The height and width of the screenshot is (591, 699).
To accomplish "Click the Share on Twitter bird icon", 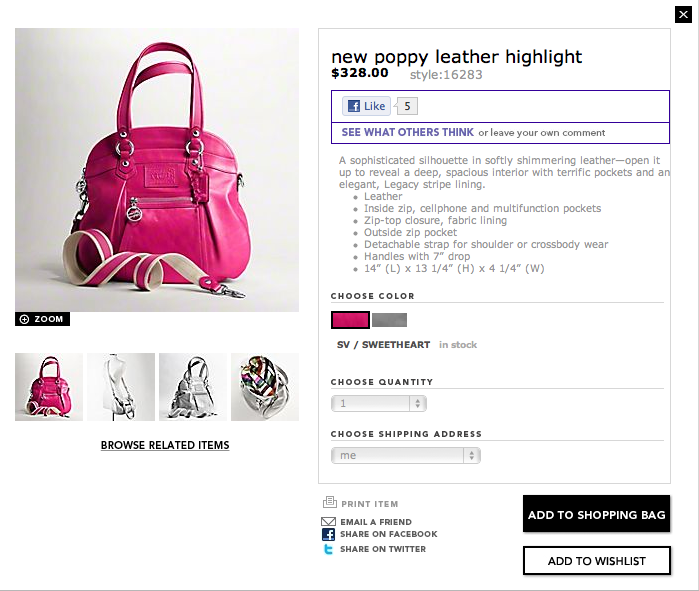I will tap(328, 549).
